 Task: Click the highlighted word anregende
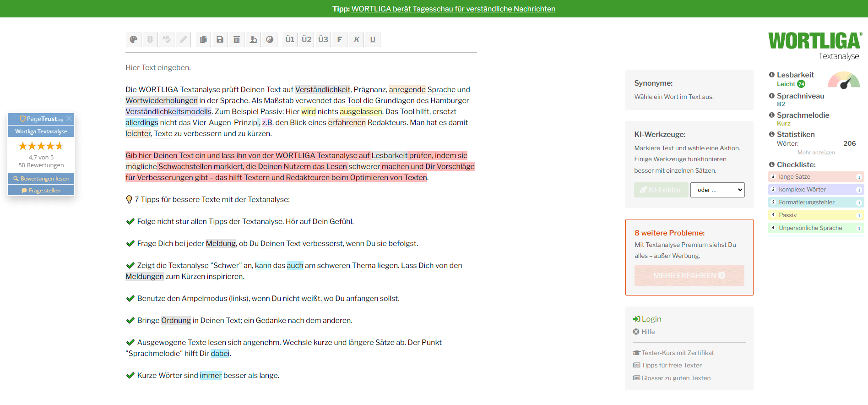click(407, 89)
